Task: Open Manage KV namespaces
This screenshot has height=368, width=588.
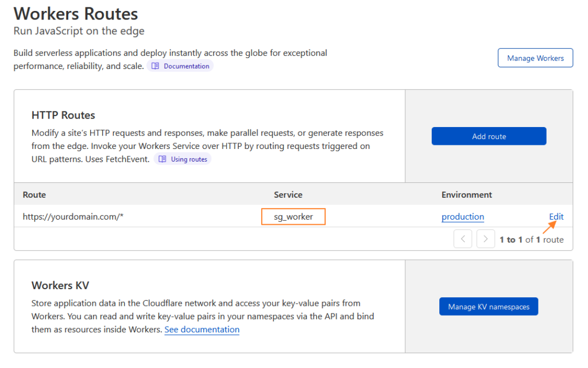Action: (489, 306)
